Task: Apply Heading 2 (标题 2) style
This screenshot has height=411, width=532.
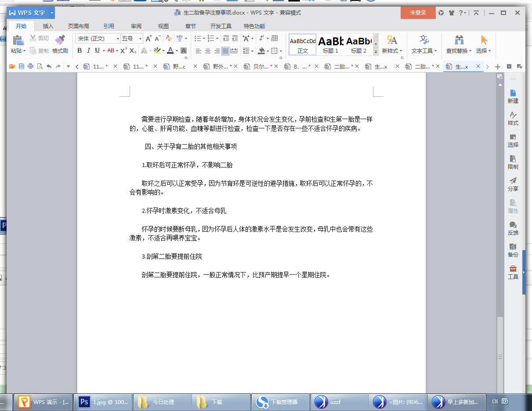Action: click(x=358, y=44)
